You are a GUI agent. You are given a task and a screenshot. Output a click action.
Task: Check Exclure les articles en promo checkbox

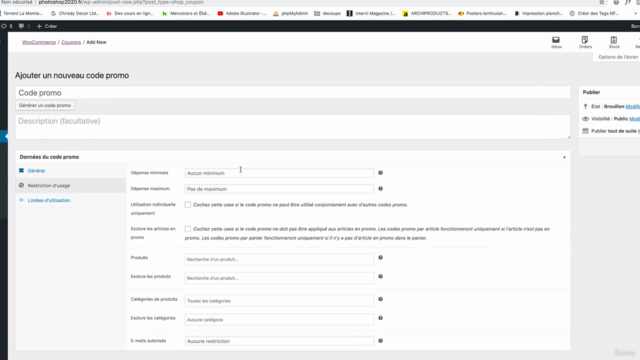188,229
